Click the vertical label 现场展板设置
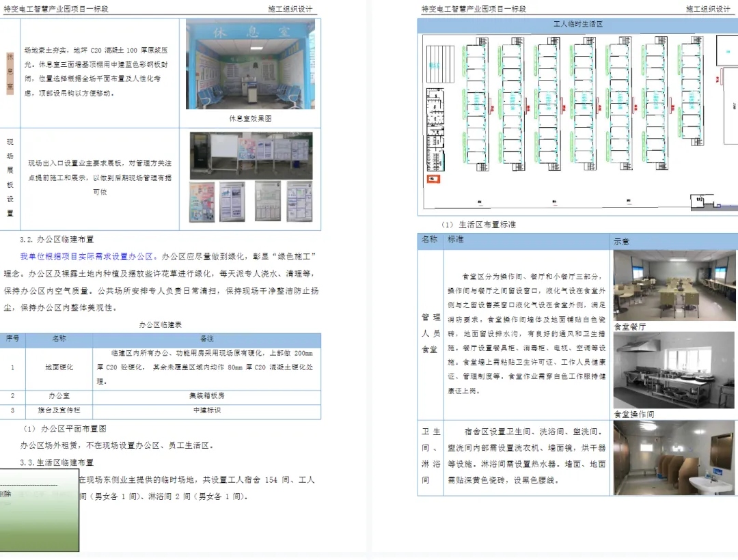 (10, 178)
